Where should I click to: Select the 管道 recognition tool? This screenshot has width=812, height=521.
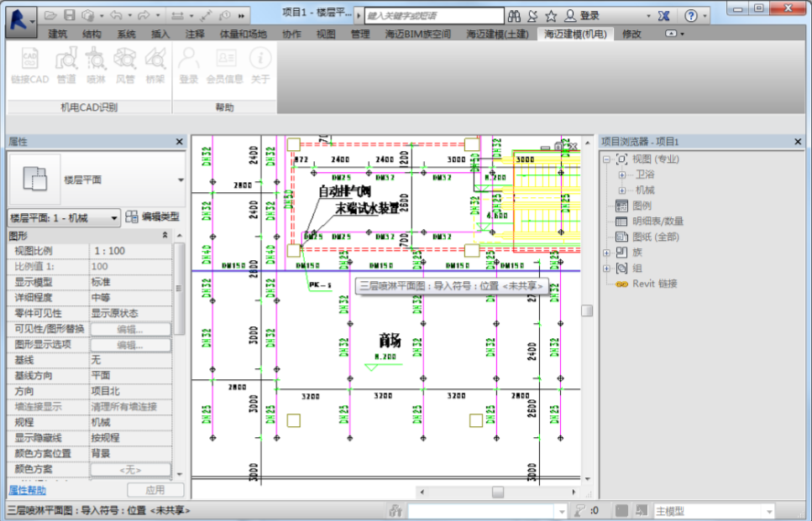coord(66,65)
